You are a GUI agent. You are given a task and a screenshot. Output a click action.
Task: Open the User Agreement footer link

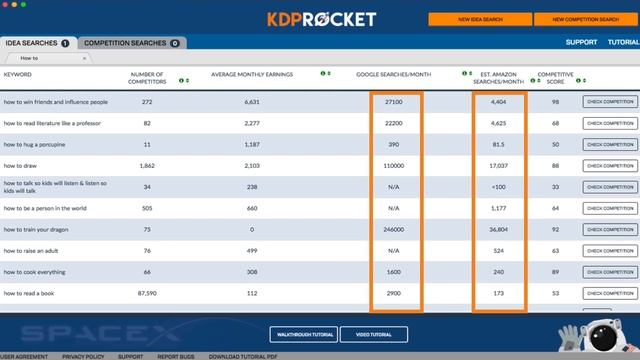click(x=24, y=357)
